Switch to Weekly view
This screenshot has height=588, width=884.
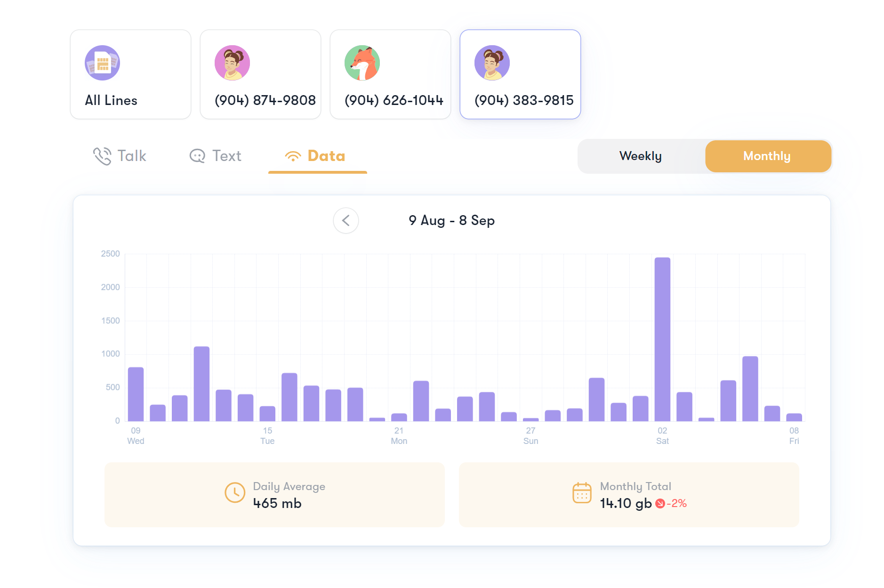tap(640, 156)
